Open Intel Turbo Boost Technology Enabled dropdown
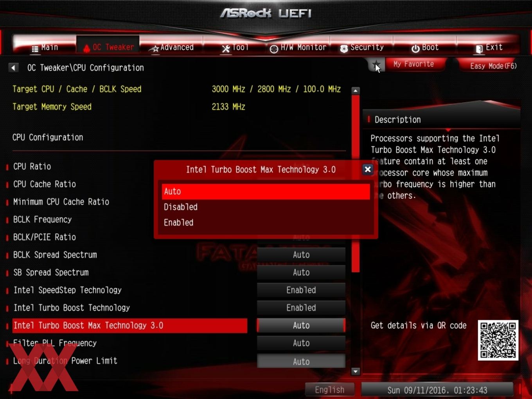 [301, 307]
